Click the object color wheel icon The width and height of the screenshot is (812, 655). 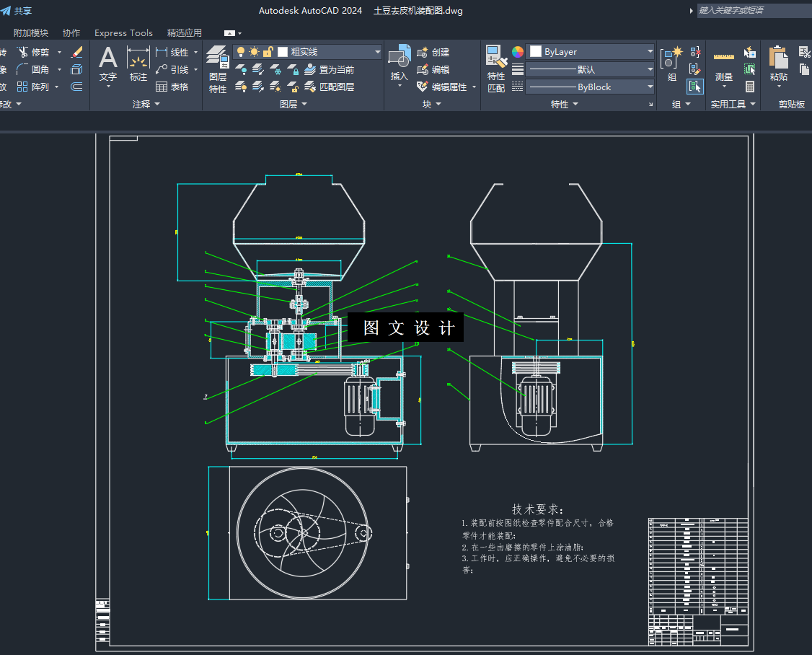[x=517, y=52]
